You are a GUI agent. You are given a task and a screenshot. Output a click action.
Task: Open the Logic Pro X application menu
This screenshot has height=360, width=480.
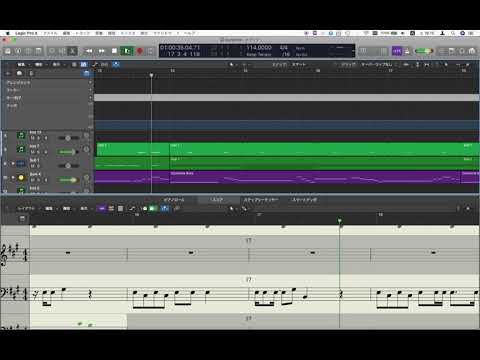26,33
